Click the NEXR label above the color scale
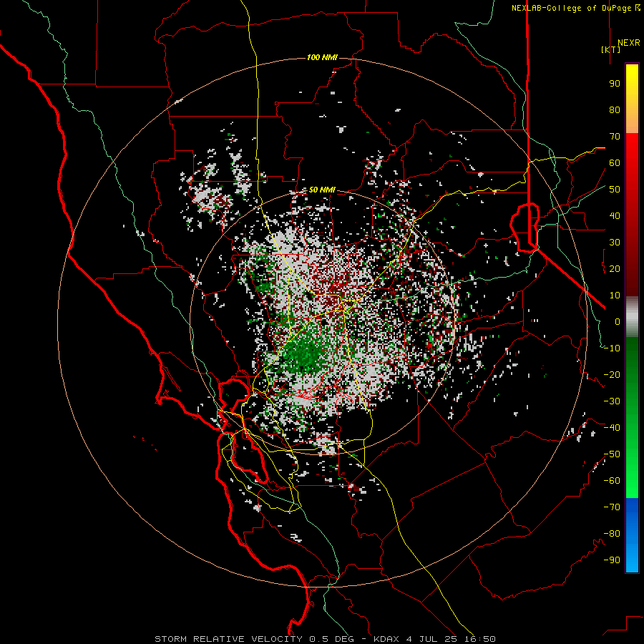The height and width of the screenshot is (644, 644). (x=629, y=43)
